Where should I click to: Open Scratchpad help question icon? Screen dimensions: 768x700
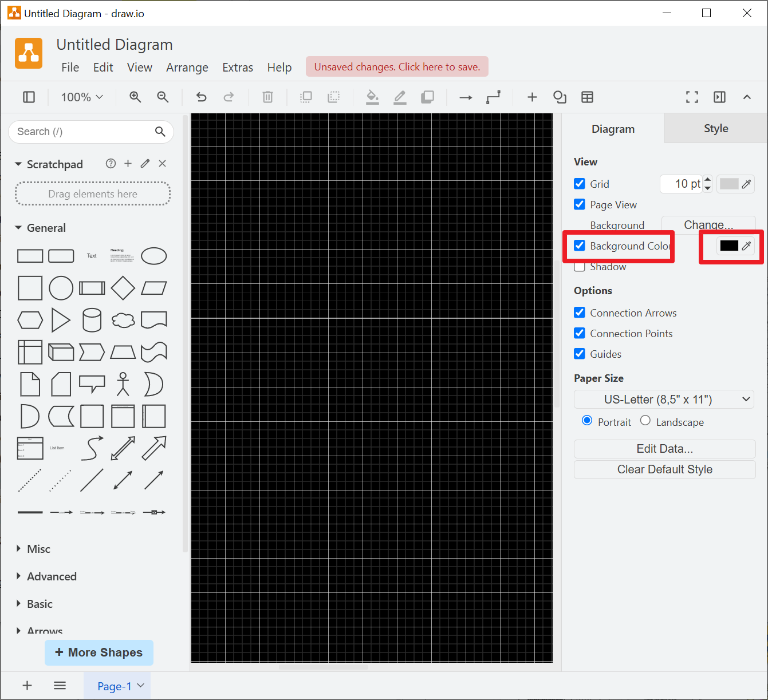coord(111,164)
